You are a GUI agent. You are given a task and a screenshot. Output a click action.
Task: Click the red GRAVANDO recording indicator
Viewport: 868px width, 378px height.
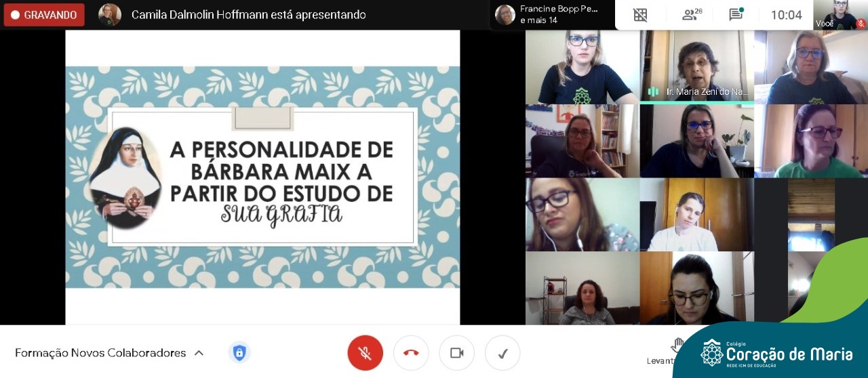click(44, 15)
